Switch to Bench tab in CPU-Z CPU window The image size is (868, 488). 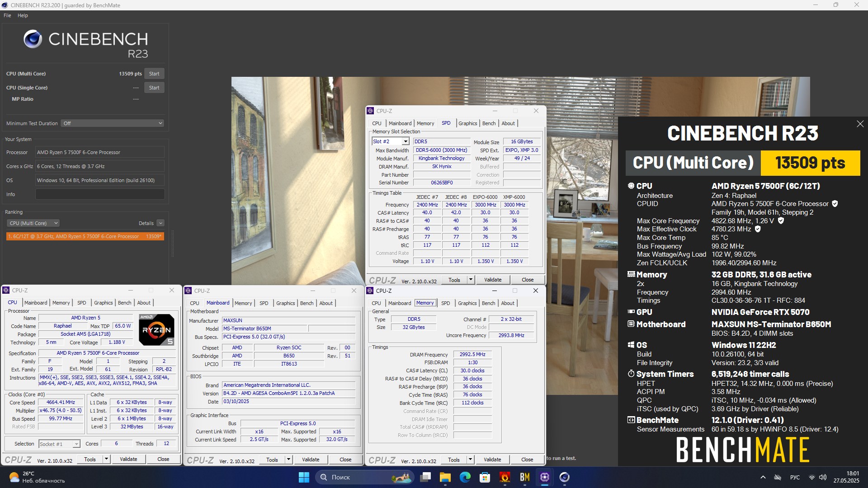pos(125,303)
